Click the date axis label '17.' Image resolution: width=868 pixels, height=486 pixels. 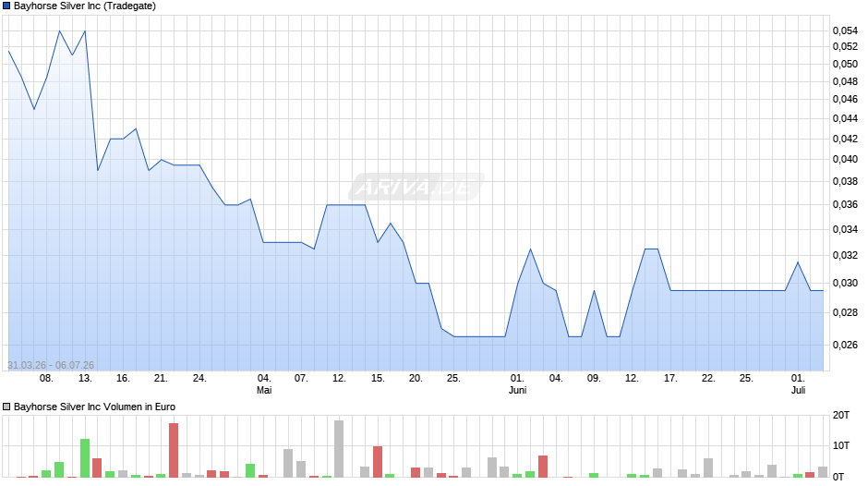tap(670, 379)
